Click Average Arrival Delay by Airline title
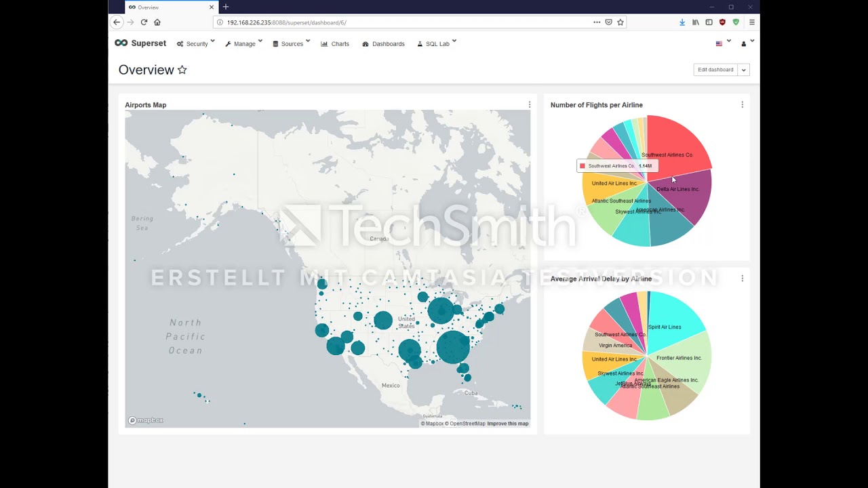 click(x=601, y=279)
